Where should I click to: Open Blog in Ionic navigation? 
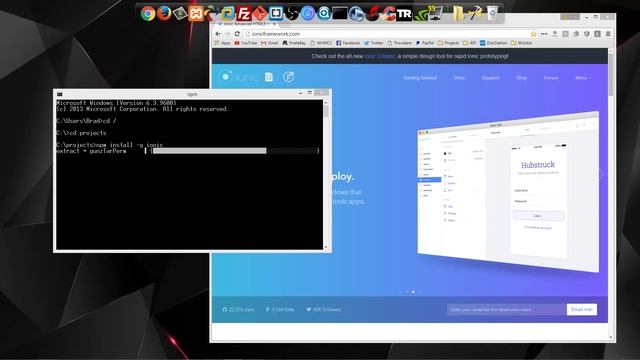521,78
